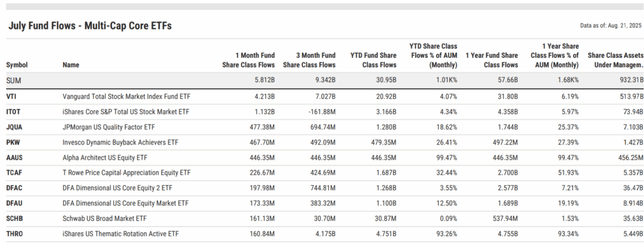The height and width of the screenshot is (243, 644).
Task: Open DFA Dimensional US Core Equity 2 ETF
Action: [x=117, y=188]
